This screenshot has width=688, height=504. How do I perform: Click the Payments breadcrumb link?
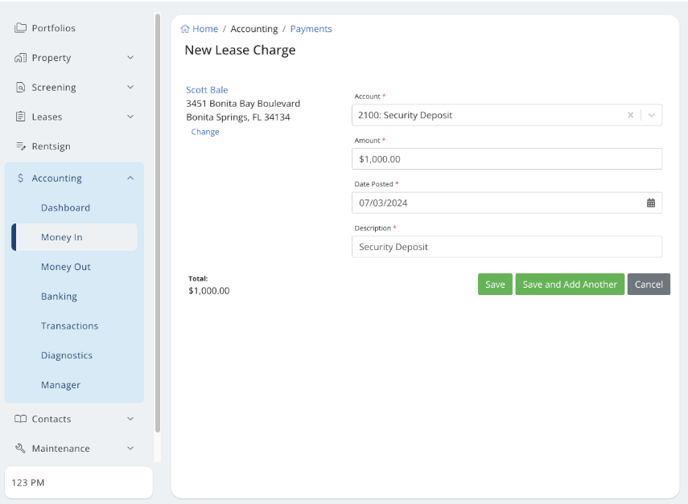pyautogui.click(x=311, y=29)
